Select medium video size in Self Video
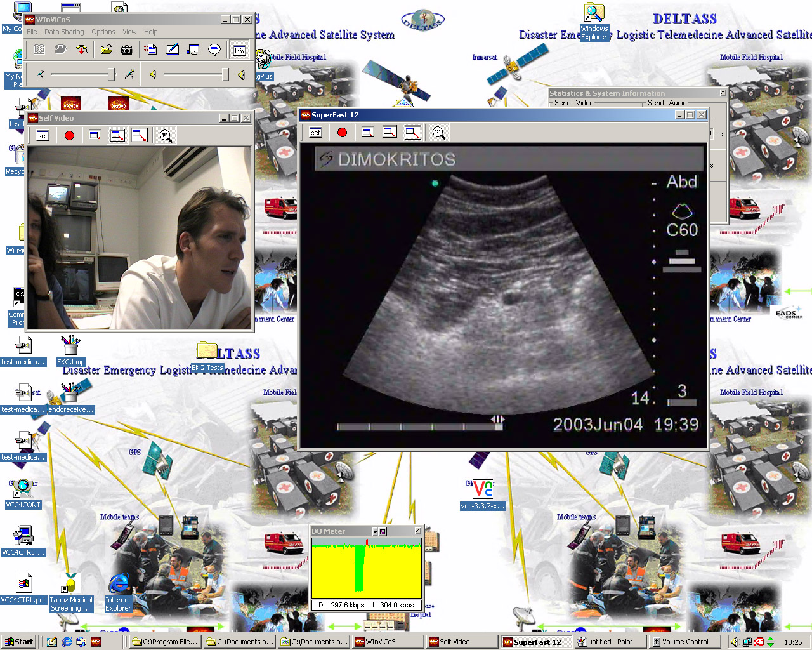The width and height of the screenshot is (812, 650). point(117,135)
